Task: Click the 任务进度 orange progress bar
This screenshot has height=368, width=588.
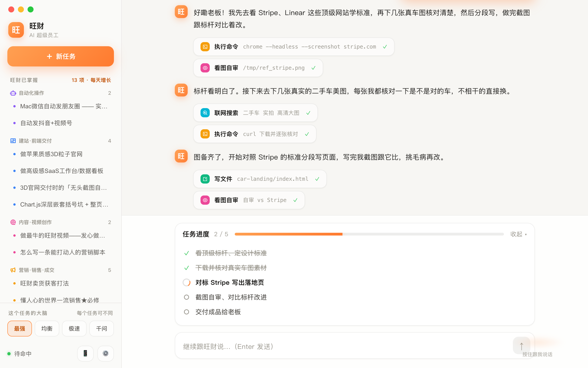Action: point(369,234)
